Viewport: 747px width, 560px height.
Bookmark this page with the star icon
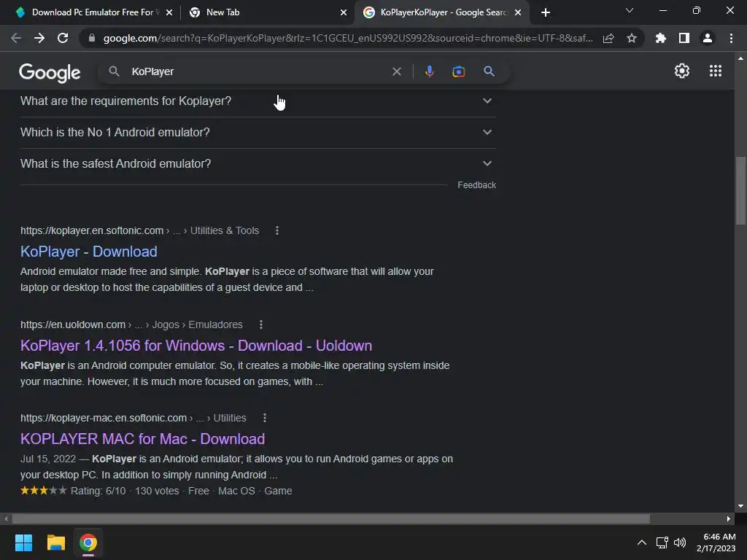click(x=632, y=38)
